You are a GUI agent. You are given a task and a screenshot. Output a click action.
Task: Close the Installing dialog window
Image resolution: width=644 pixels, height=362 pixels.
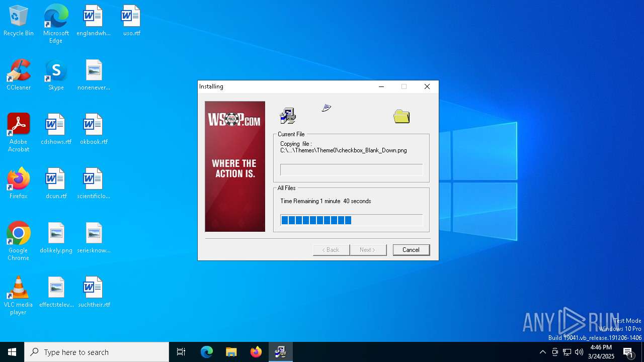pyautogui.click(x=427, y=86)
